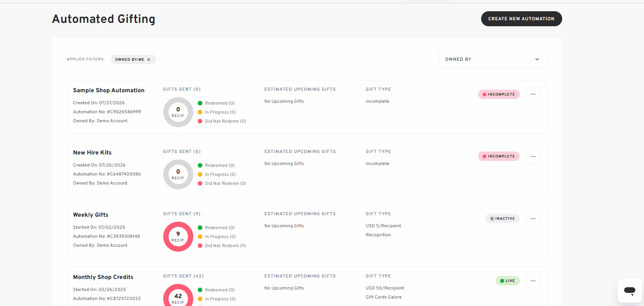Open more options for Sample Shop Automation

click(x=533, y=94)
